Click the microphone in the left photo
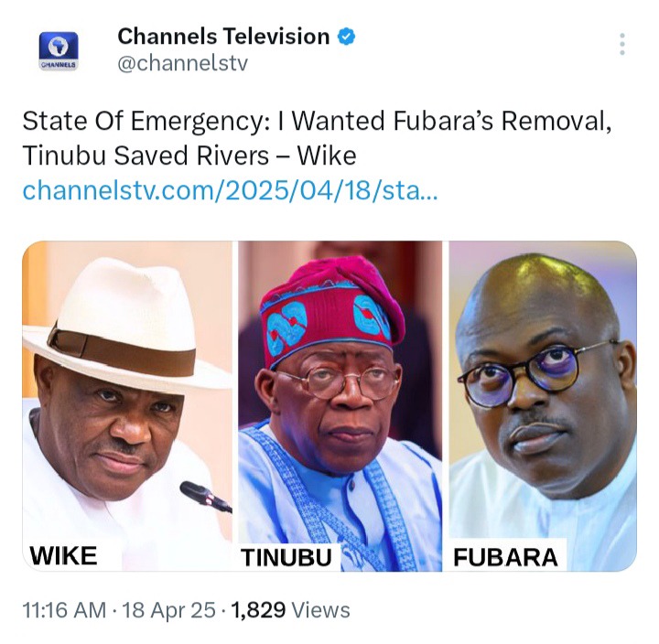The image size is (659, 644). pyautogui.click(x=206, y=497)
